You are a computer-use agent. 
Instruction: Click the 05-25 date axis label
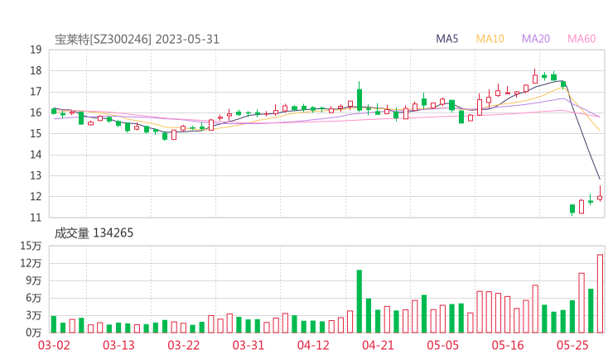572,345
